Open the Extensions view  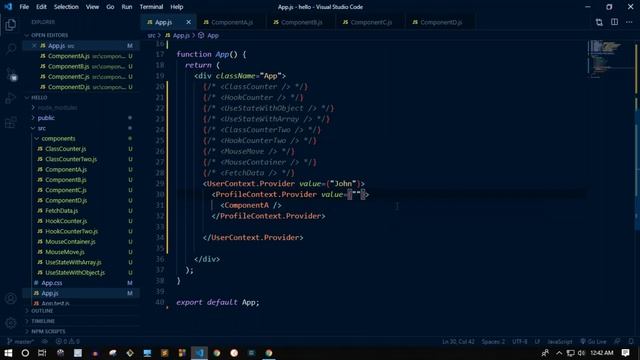tap(11, 122)
